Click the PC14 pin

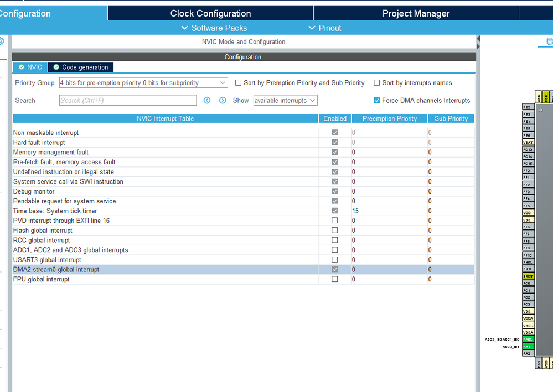[528, 156]
